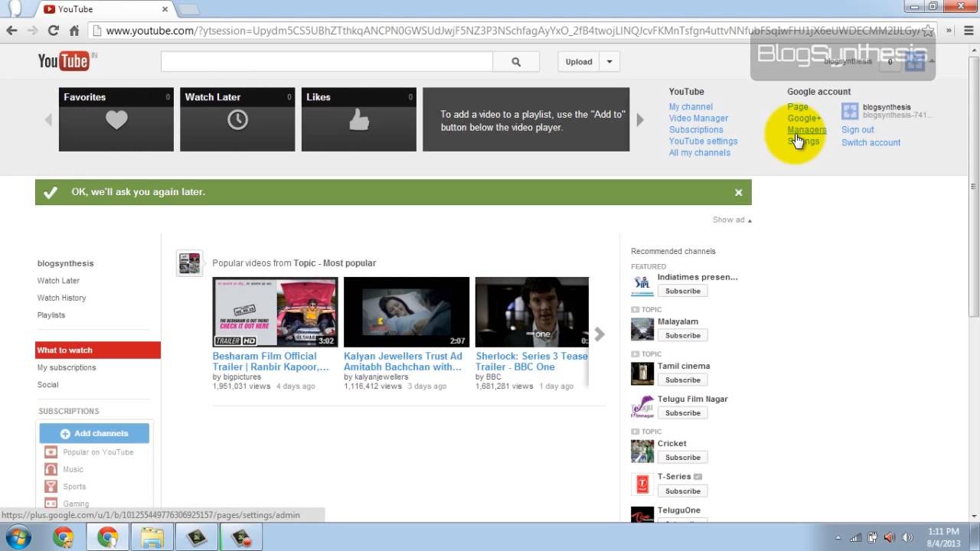Reload the page

(x=53, y=31)
